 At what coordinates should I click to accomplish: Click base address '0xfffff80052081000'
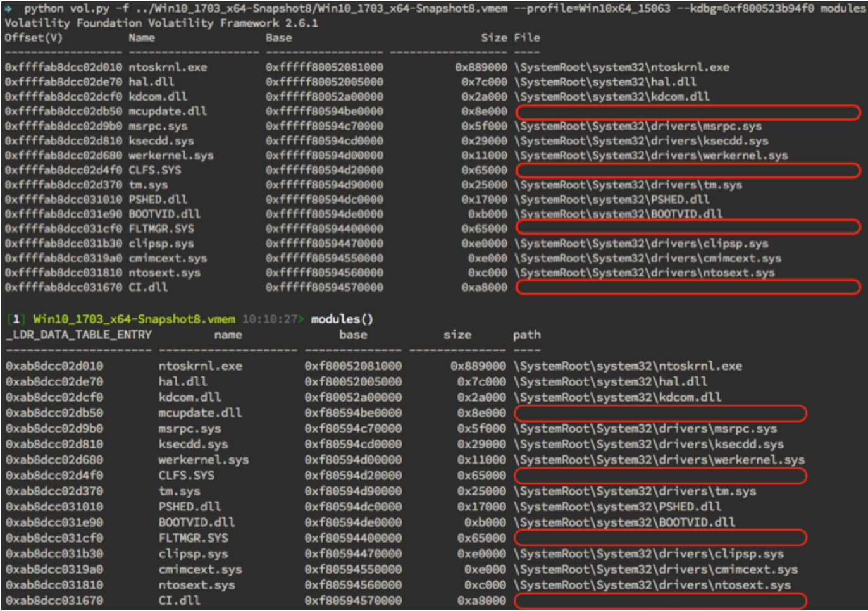(325, 67)
